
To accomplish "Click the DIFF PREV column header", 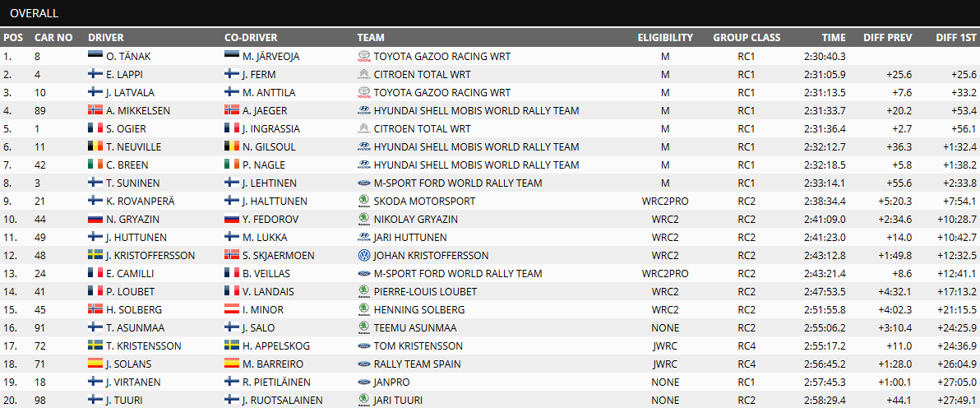I will (887, 38).
